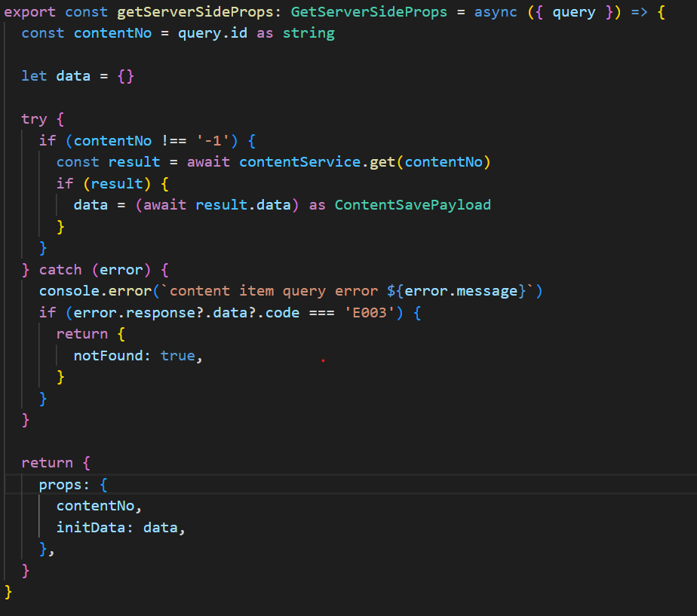The image size is (697, 616).
Task: Click the final closing brace of the function
Action: [x=8, y=592]
